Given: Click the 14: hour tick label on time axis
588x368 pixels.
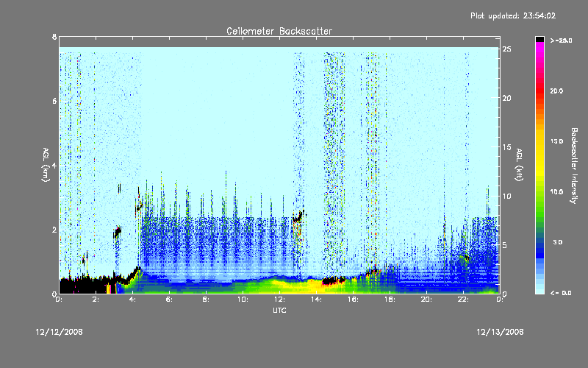Looking at the screenshot, I should pyautogui.click(x=317, y=300).
